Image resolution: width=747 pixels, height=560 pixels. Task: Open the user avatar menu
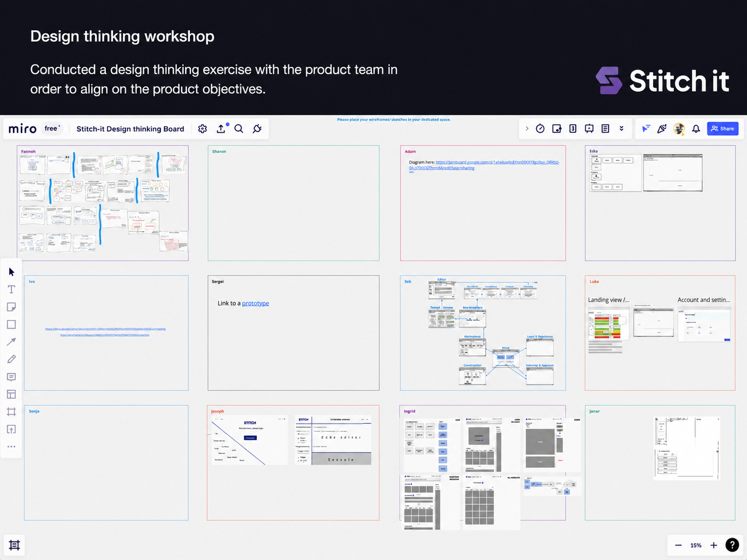[x=679, y=129]
